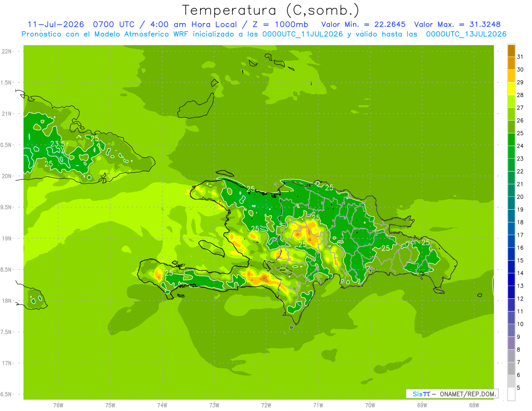Click the "9.5N" latitude axis label
Viewport: 532px width, 411px height.
tap(7, 207)
